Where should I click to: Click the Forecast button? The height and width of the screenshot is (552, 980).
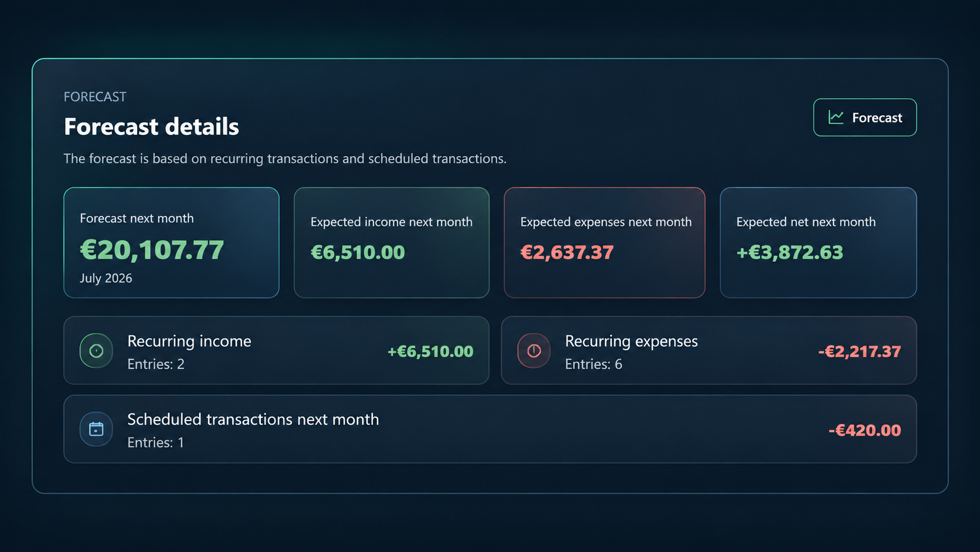[865, 117]
